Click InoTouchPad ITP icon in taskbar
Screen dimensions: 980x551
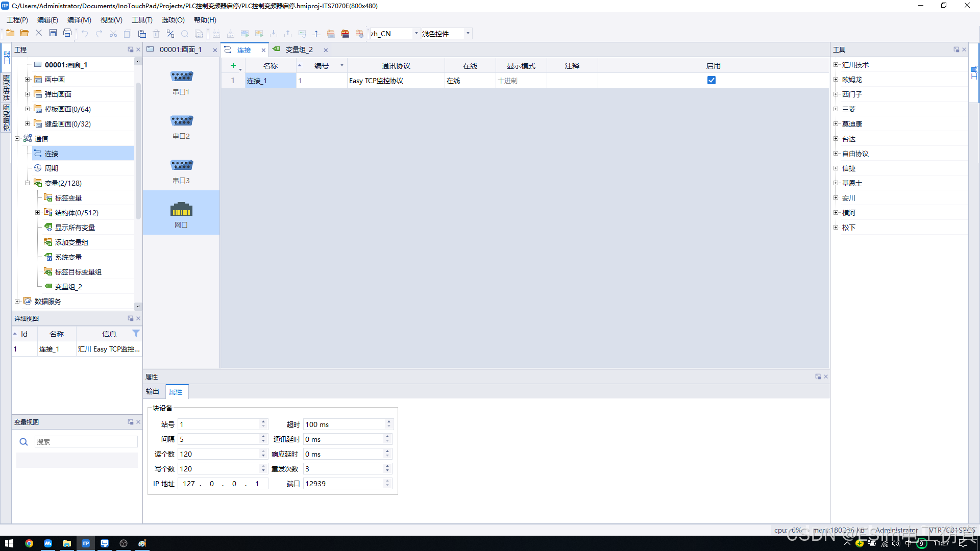pyautogui.click(x=86, y=543)
